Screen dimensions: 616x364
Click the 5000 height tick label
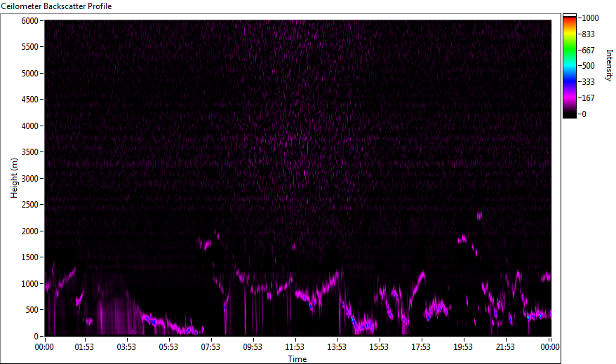[30, 74]
